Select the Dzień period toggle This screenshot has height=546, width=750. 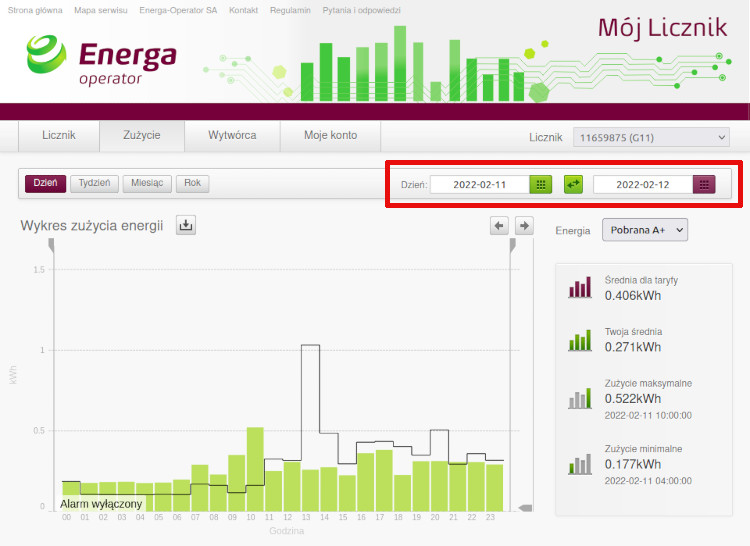click(x=45, y=183)
